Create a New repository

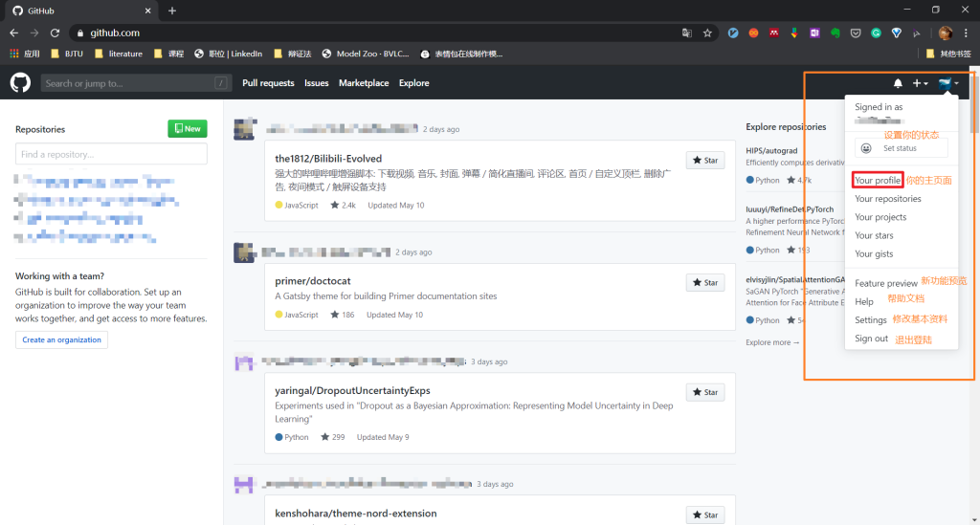(x=188, y=128)
